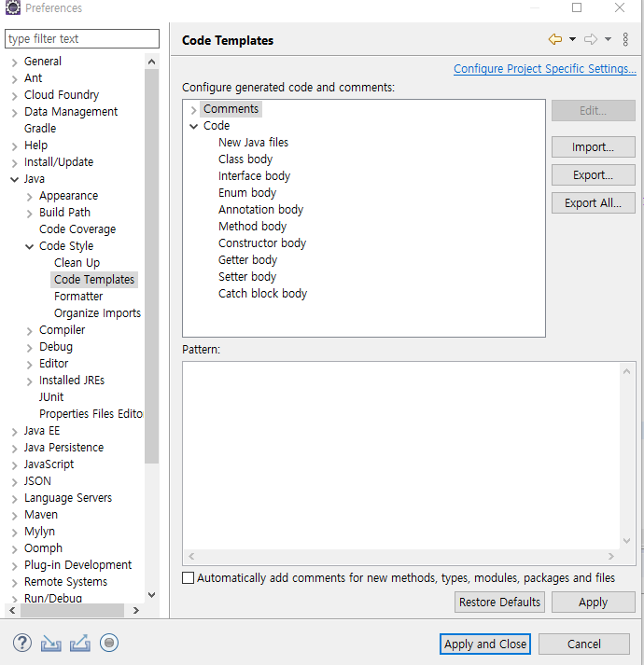Expand the JavaScript category
This screenshot has height=665, width=644.
click(14, 465)
